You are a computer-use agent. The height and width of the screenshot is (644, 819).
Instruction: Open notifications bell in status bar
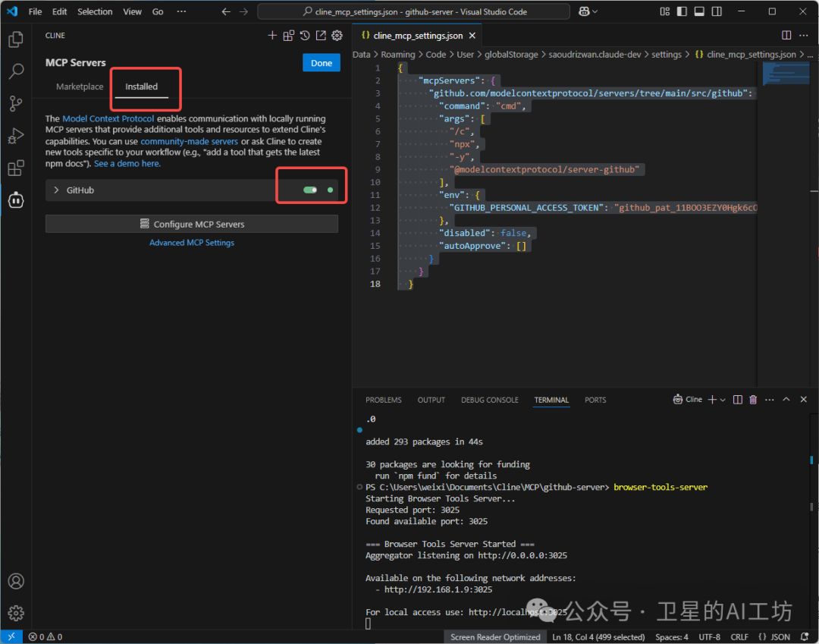pos(805,636)
